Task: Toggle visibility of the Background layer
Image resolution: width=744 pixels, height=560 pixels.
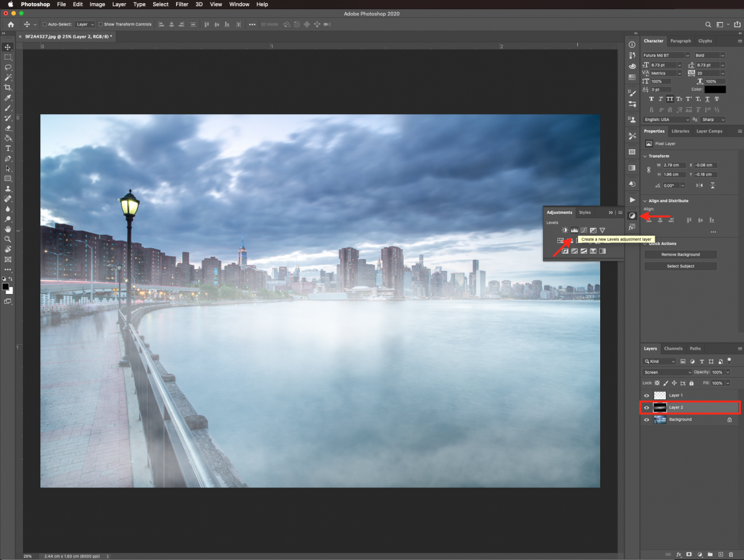Action: (x=647, y=420)
